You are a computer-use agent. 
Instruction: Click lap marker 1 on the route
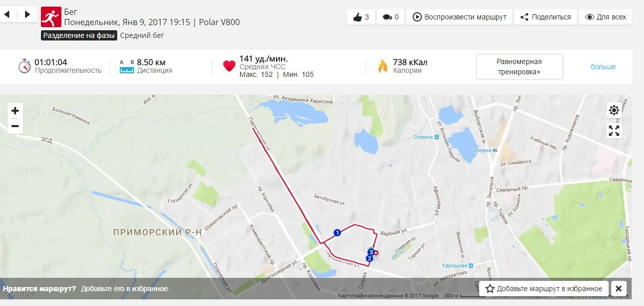point(337,233)
